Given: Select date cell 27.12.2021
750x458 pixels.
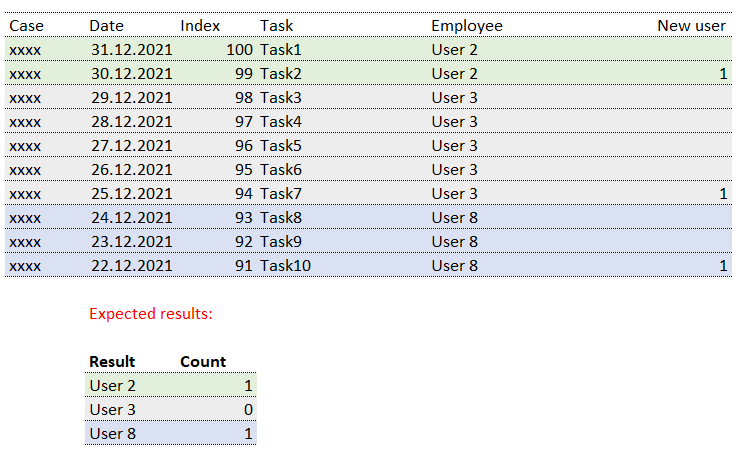Looking at the screenshot, I should tap(132, 145).
